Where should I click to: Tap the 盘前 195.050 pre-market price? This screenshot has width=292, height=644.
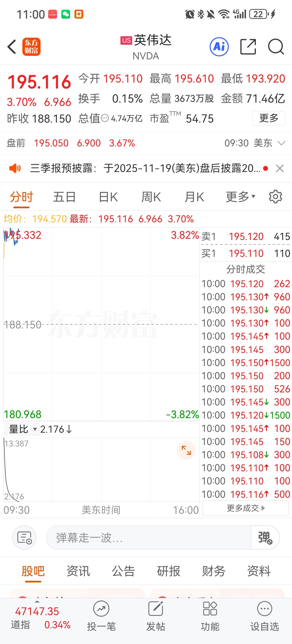click(51, 143)
